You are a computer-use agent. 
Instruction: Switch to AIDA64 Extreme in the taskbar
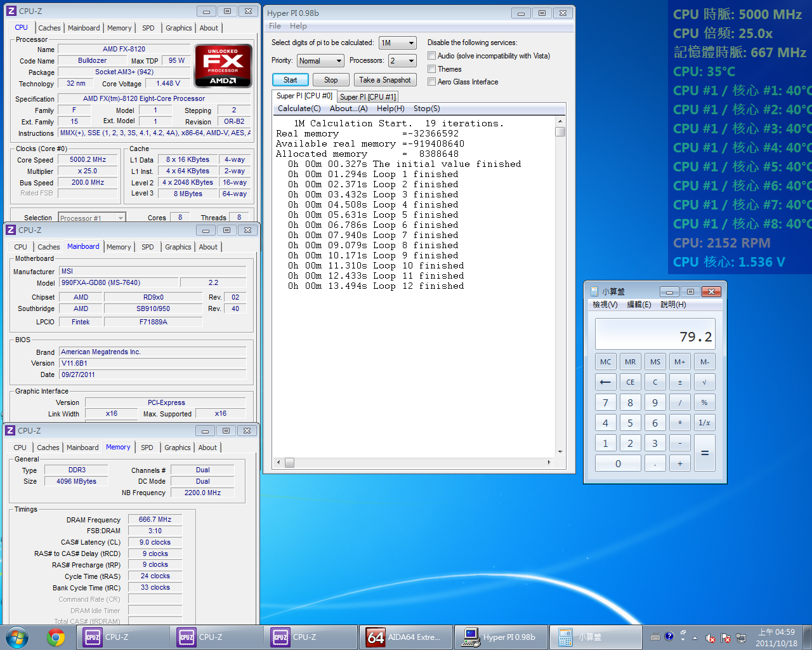[406, 637]
